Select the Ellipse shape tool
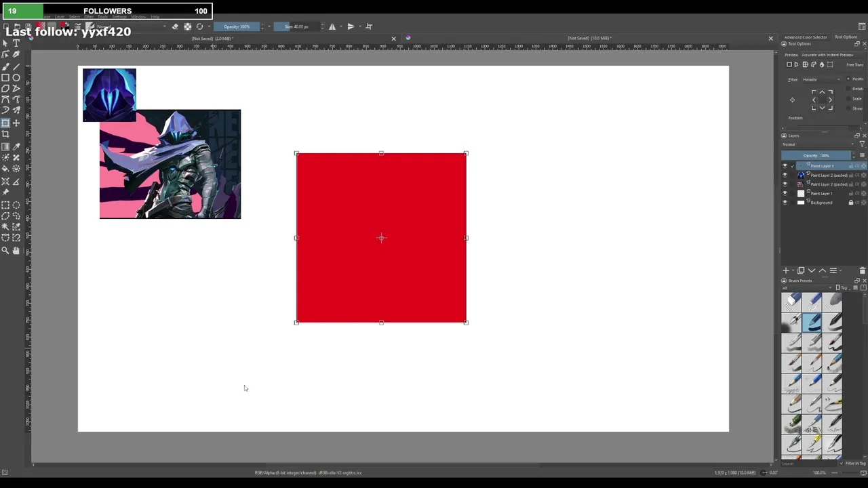Viewport: 868px width, 488px height. click(x=16, y=78)
